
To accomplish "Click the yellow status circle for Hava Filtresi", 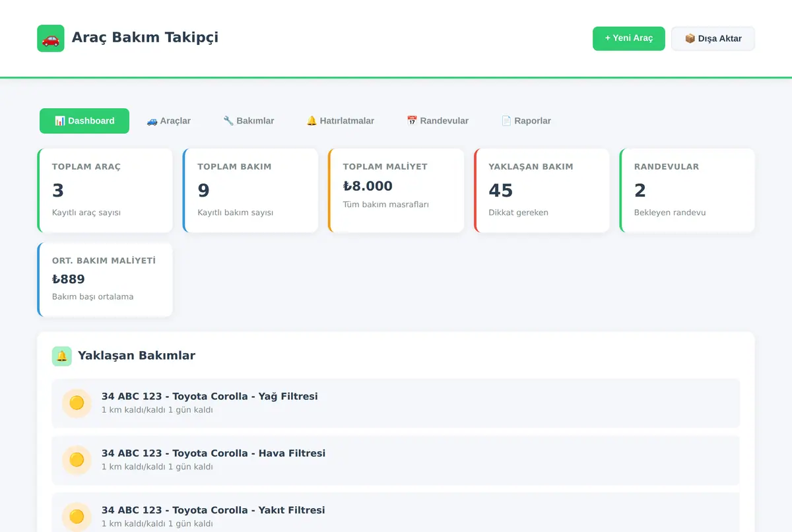I will 77,459.
